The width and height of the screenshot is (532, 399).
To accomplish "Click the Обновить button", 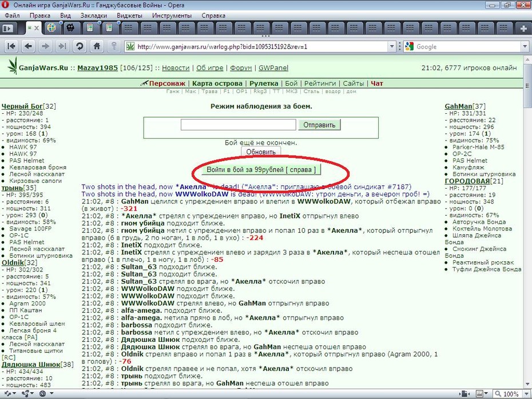I will [x=261, y=152].
